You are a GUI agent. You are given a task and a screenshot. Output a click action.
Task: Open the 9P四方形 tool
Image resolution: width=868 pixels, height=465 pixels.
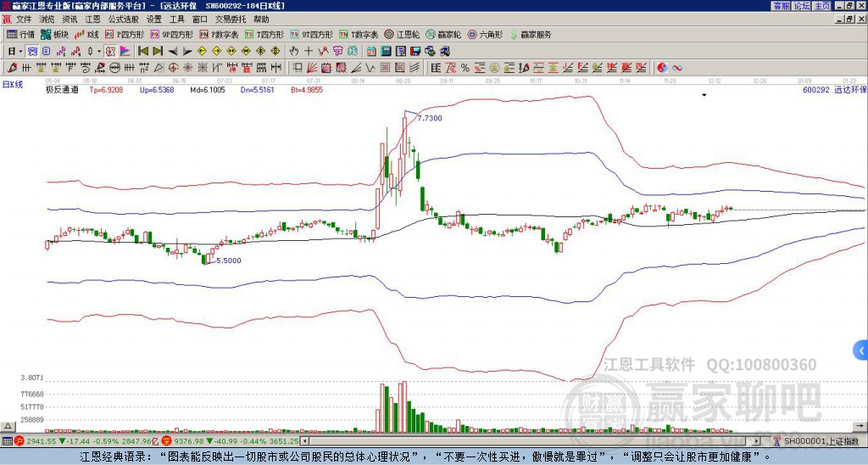(x=171, y=34)
